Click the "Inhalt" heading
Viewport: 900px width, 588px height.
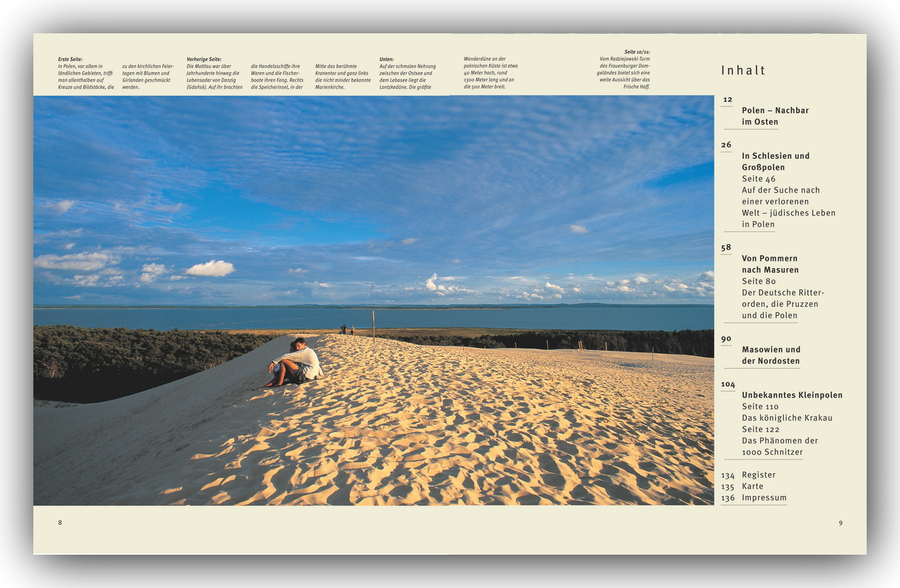(743, 70)
